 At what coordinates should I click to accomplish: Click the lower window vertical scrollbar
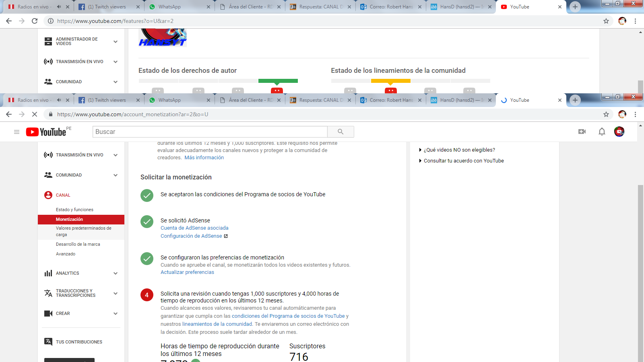pyautogui.click(x=640, y=274)
